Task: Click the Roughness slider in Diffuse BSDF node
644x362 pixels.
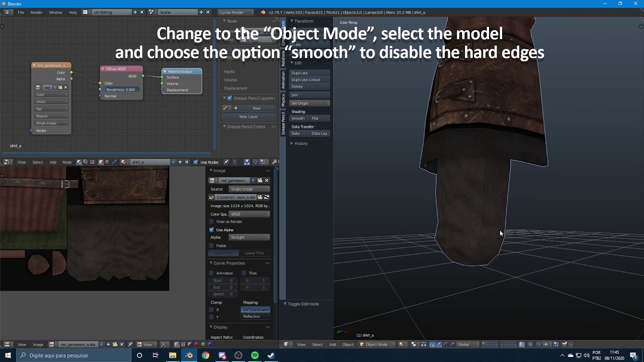Action: pos(121,89)
